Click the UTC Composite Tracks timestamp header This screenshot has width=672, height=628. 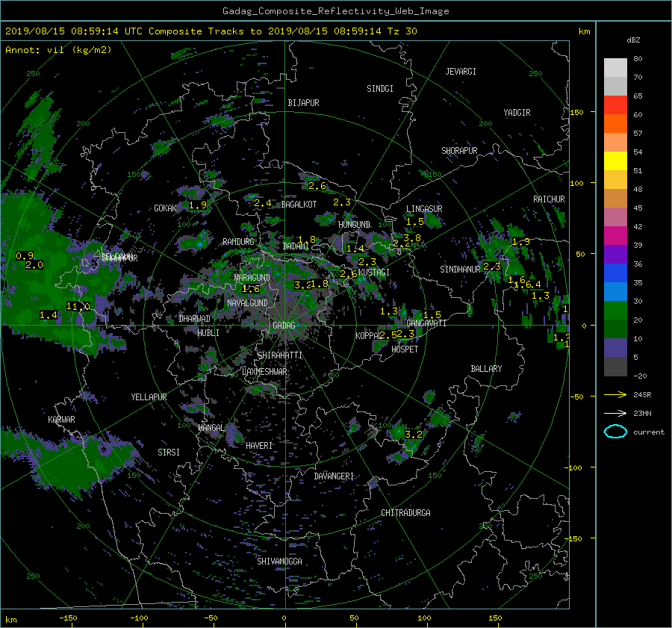pos(211,31)
